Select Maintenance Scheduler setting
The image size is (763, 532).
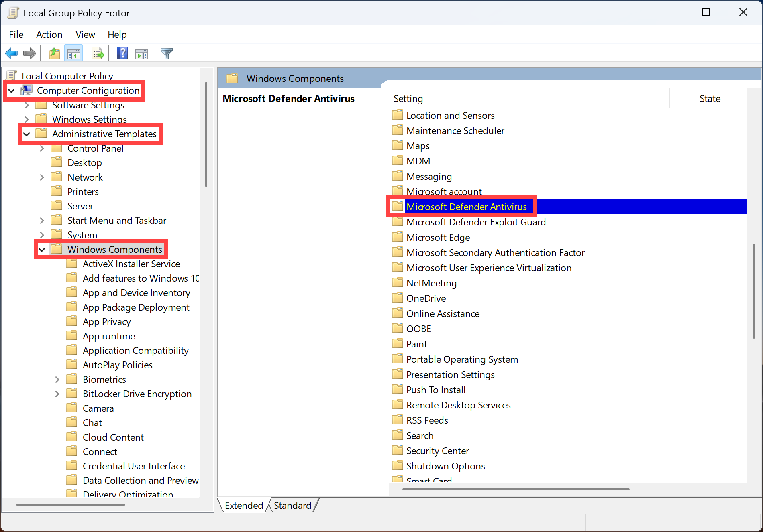click(455, 130)
